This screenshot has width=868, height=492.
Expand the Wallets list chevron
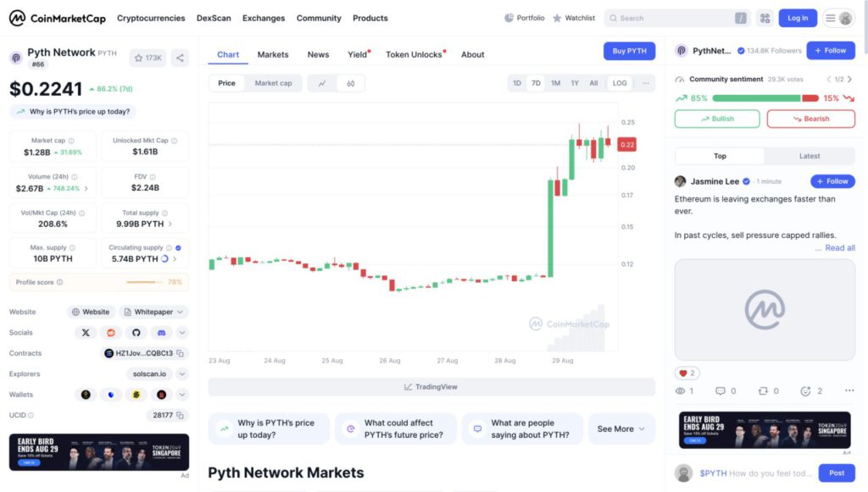[182, 394]
